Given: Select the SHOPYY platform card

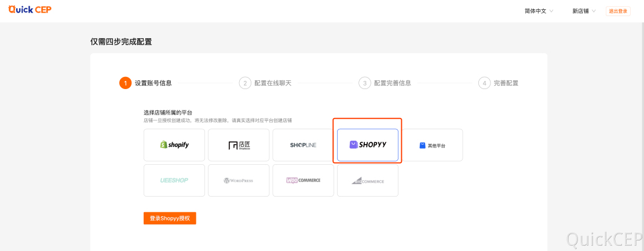Looking at the screenshot, I should (368, 145).
